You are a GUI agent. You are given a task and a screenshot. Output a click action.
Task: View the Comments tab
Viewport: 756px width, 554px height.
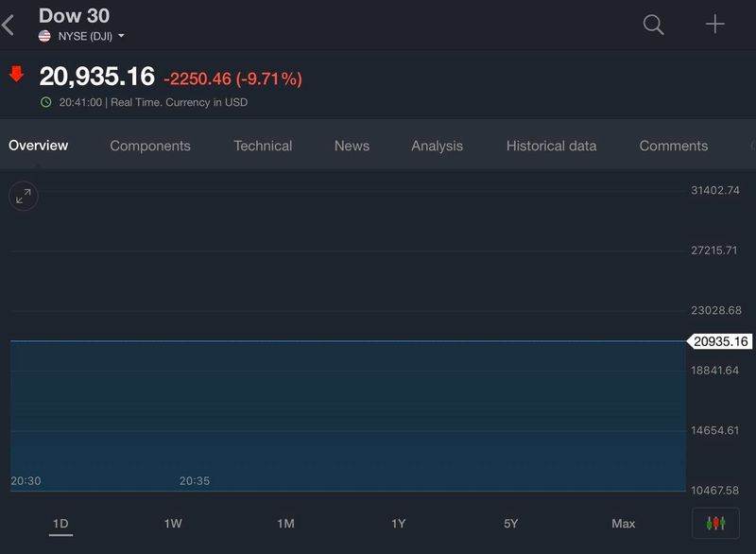click(673, 146)
